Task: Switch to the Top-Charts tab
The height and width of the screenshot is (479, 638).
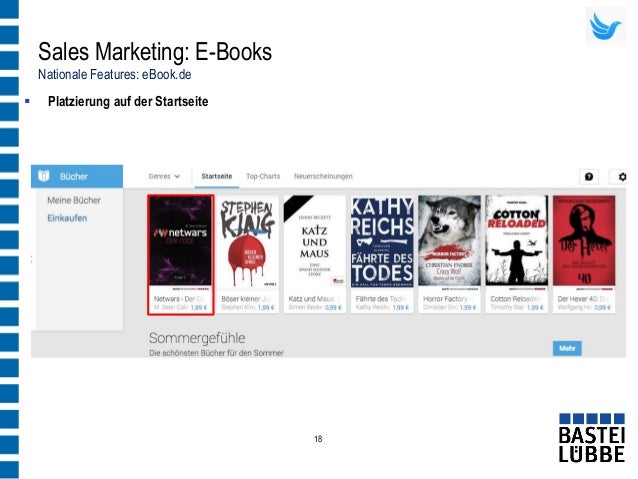Action: (263, 176)
